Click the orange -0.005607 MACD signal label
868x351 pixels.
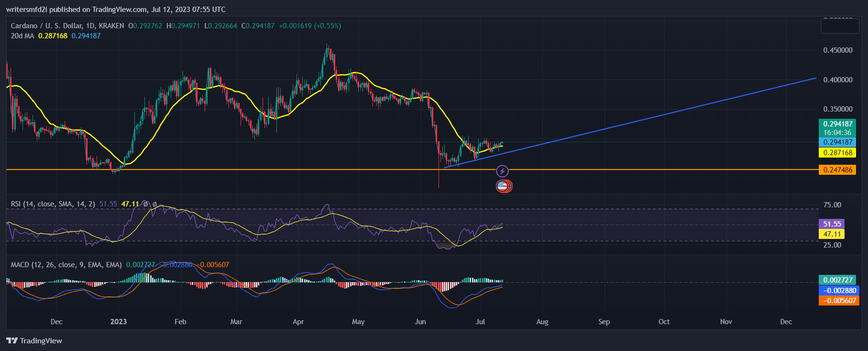(x=839, y=301)
